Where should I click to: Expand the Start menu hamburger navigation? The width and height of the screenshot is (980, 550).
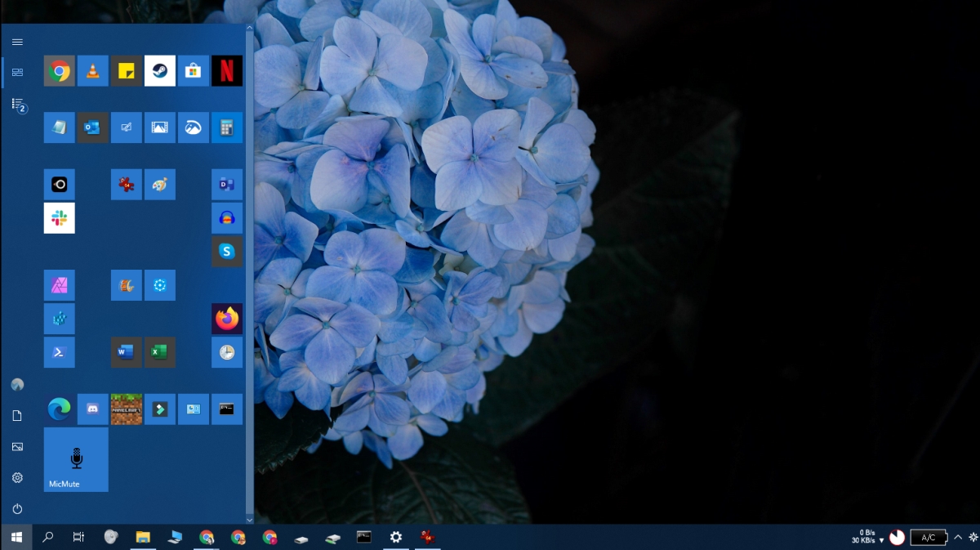(x=17, y=42)
